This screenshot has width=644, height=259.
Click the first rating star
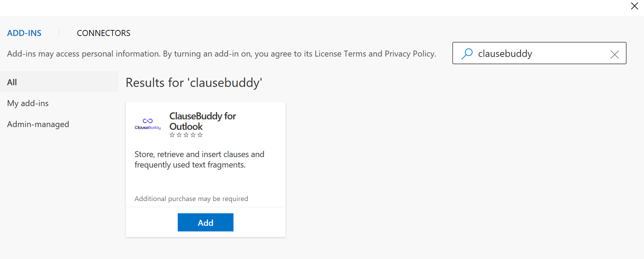(172, 135)
